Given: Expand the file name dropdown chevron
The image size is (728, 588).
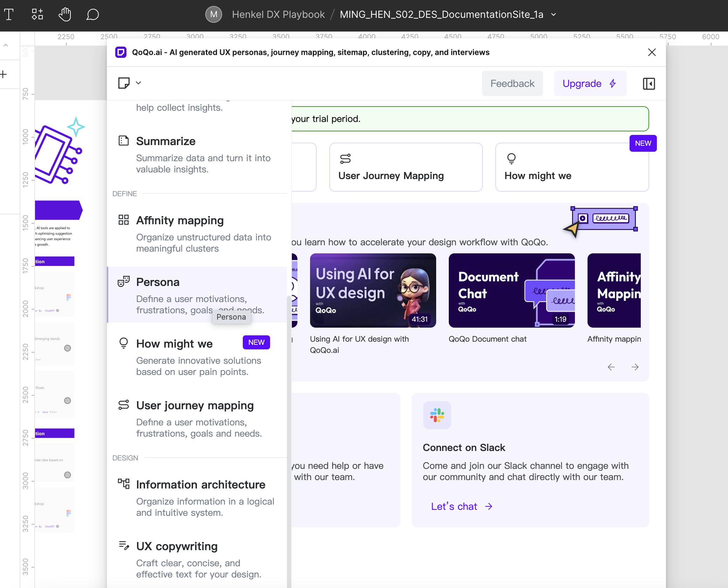Looking at the screenshot, I should point(554,15).
